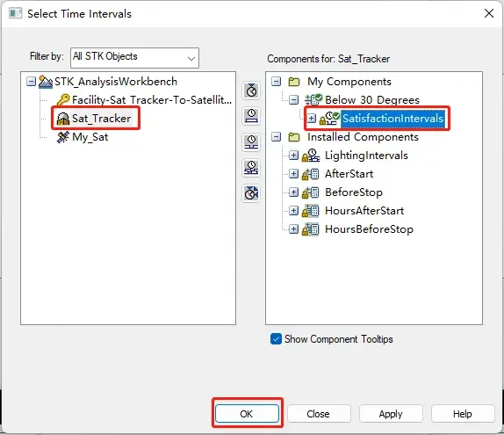Expand the SatisfactionIntervals node
Image resolution: width=504 pixels, height=435 pixels.
coord(311,119)
